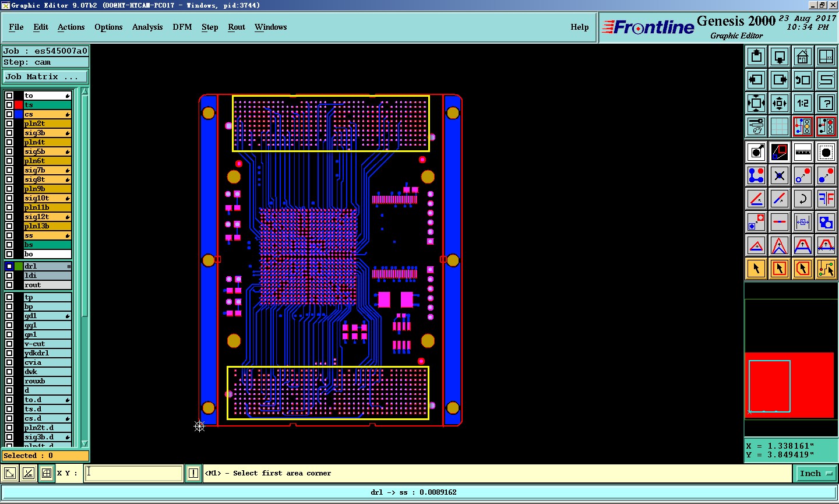Check the box for layer sig5b
The height and width of the screenshot is (504, 839).
tap(9, 151)
